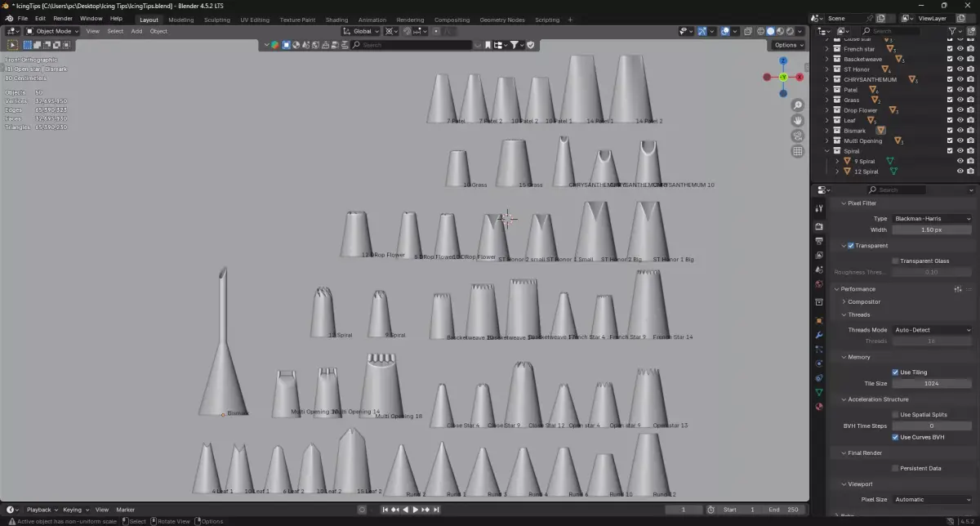The image size is (980, 526).
Task: Open the timeline Playback popover
Action: (x=42, y=510)
